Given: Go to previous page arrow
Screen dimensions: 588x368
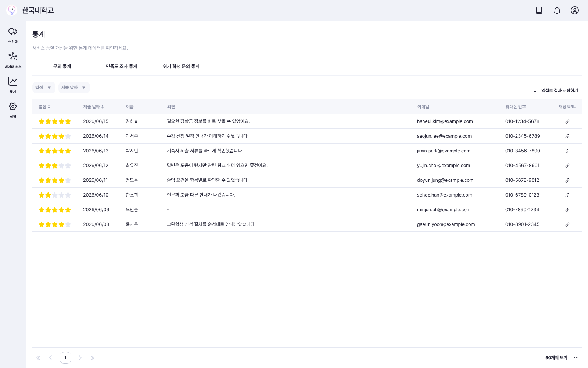Looking at the screenshot, I should tap(51, 358).
